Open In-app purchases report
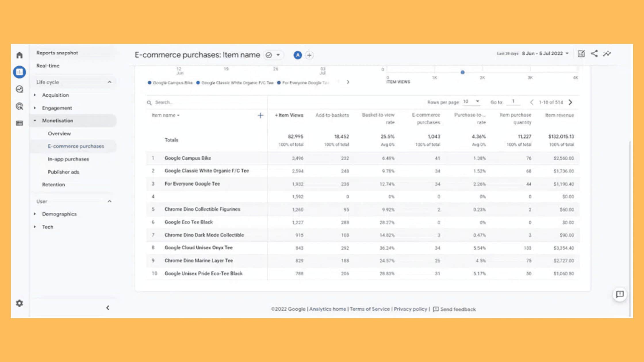 point(68,159)
